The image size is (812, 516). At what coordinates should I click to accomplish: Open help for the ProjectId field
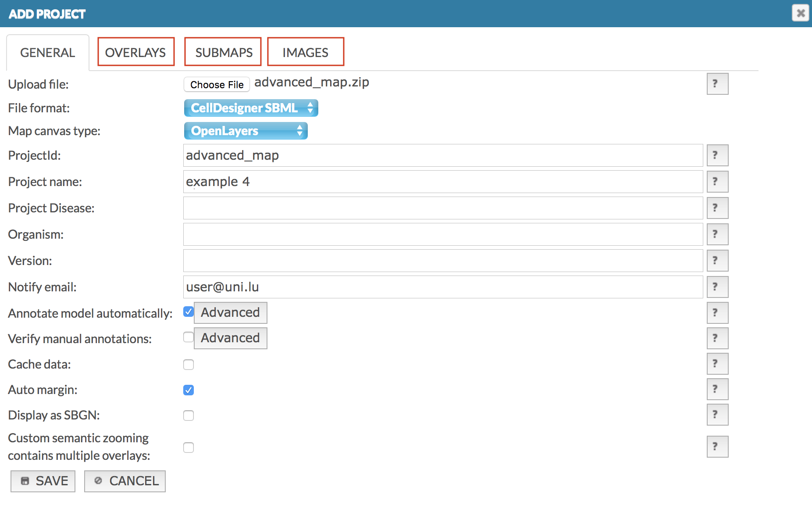tap(717, 155)
